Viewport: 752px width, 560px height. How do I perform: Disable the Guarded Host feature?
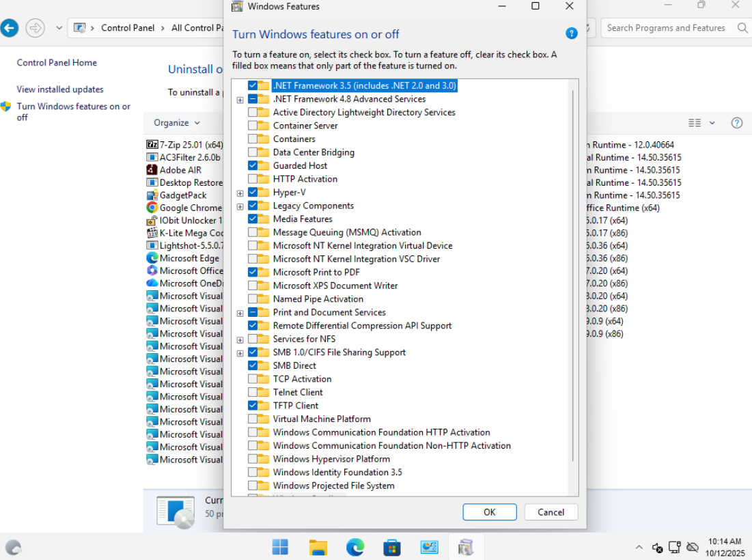point(252,165)
